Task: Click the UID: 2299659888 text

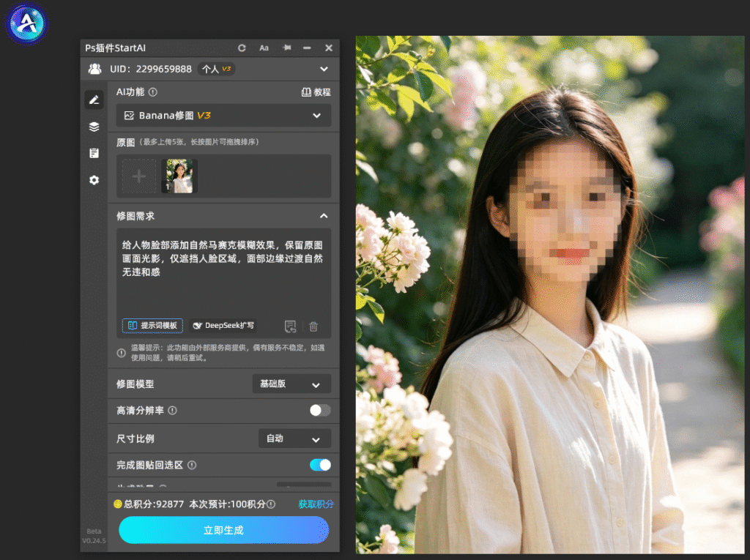Action: [x=151, y=69]
